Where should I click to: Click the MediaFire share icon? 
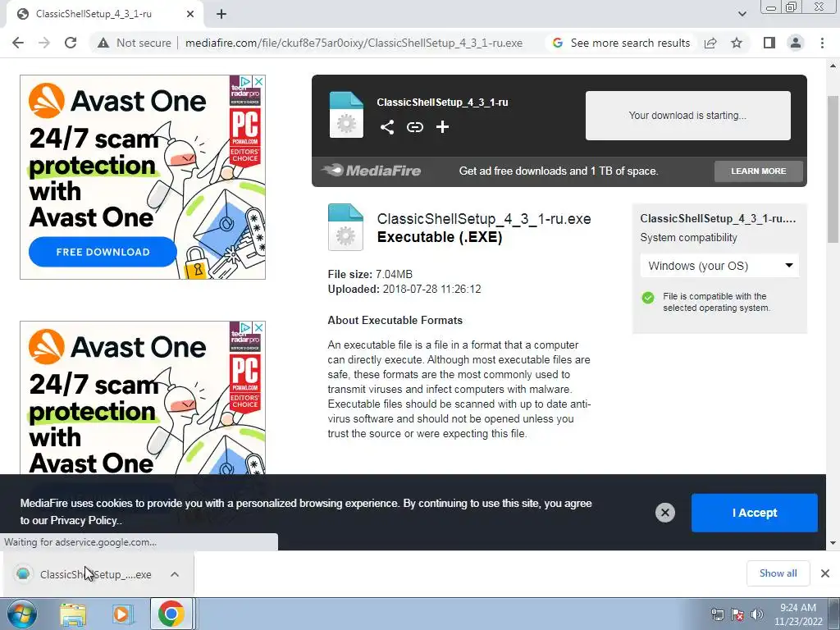pos(387,127)
